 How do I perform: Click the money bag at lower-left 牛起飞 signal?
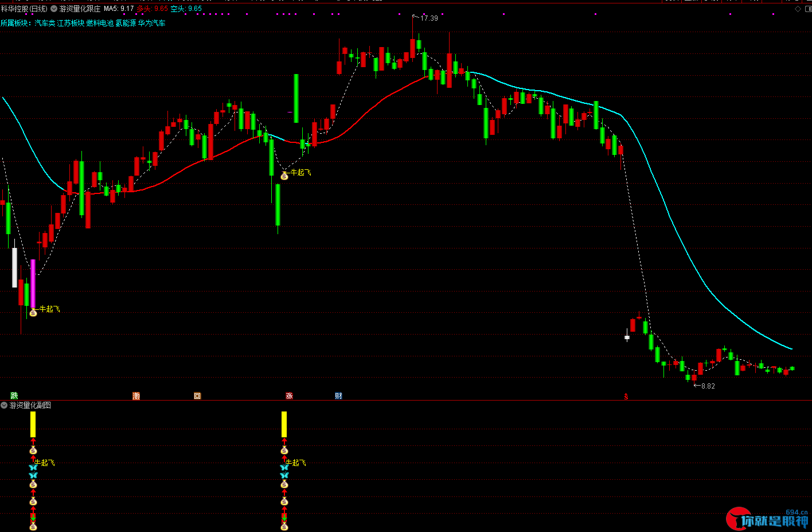pos(33,313)
